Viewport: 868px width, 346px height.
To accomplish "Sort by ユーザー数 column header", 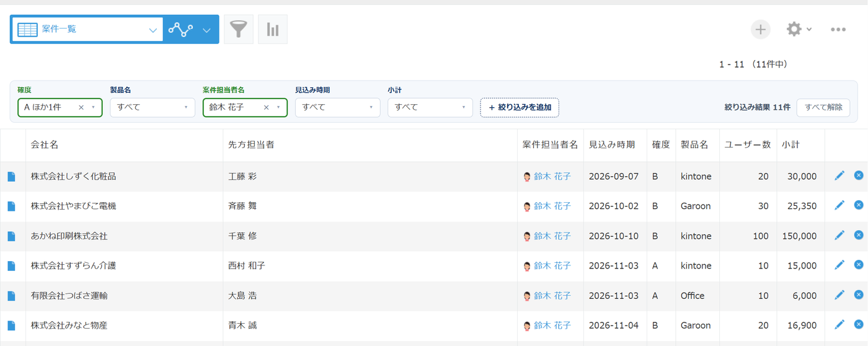I will point(748,145).
